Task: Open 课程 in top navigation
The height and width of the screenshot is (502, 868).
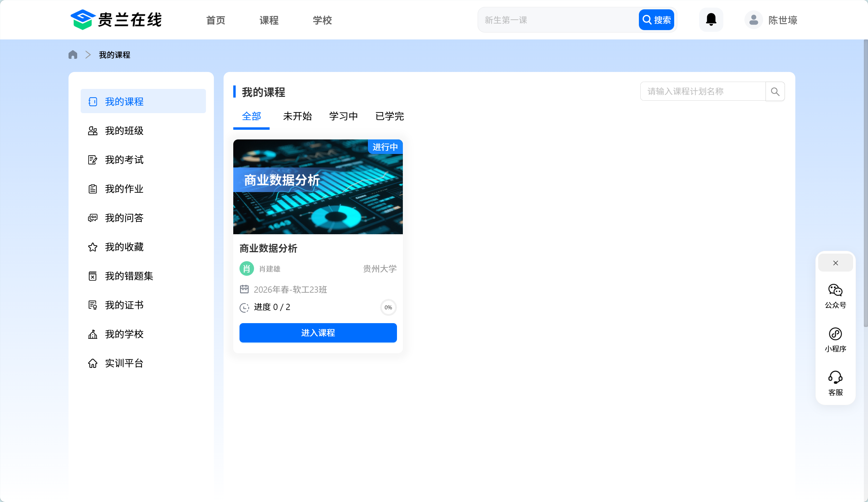Action: (269, 20)
